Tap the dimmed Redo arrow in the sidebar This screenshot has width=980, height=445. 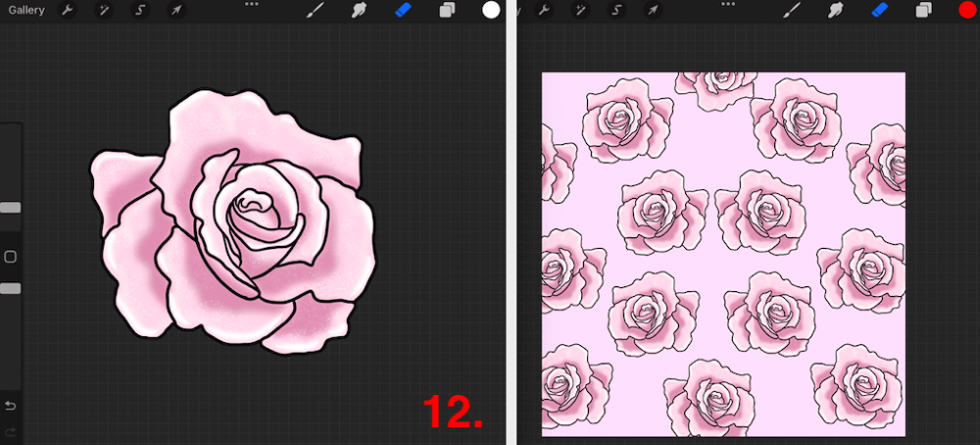pos(10,432)
